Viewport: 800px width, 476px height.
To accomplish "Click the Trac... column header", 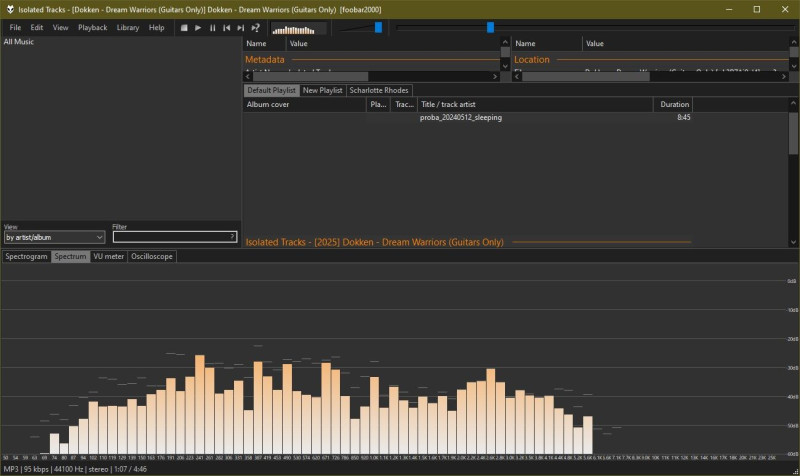I will 404,105.
